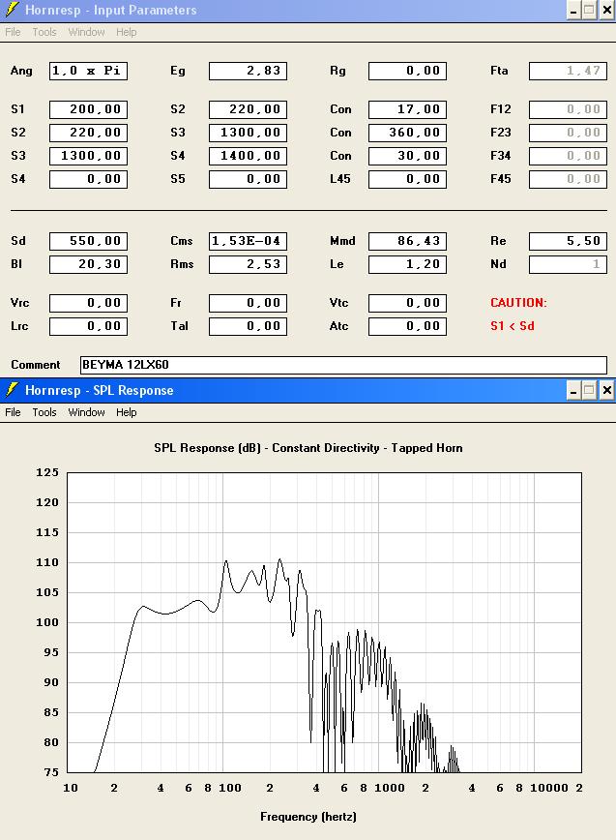616x840 pixels.
Task: Click the Rg input field
Action: 407,71
